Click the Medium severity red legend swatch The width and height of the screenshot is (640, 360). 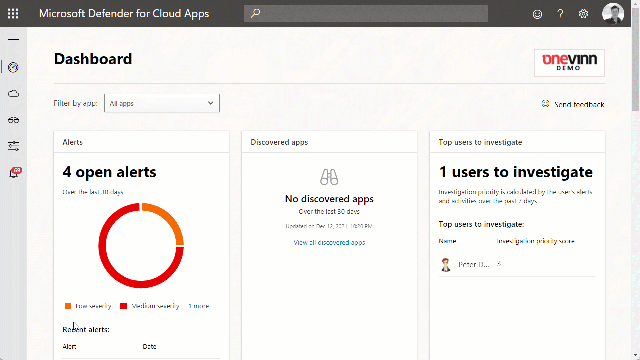(124, 306)
